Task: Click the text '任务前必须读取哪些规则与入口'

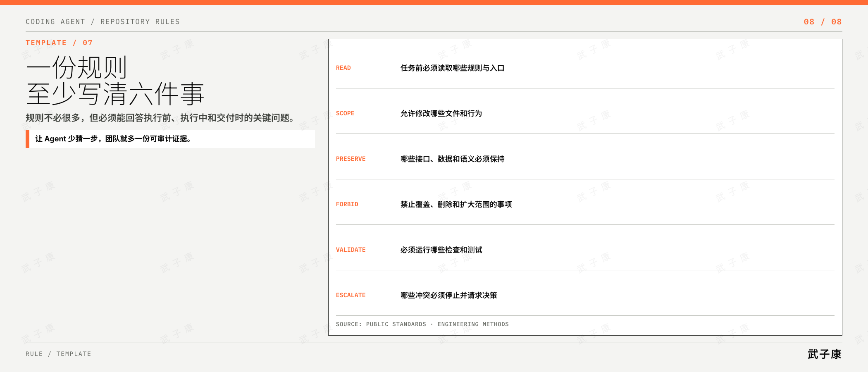Action: 452,68
